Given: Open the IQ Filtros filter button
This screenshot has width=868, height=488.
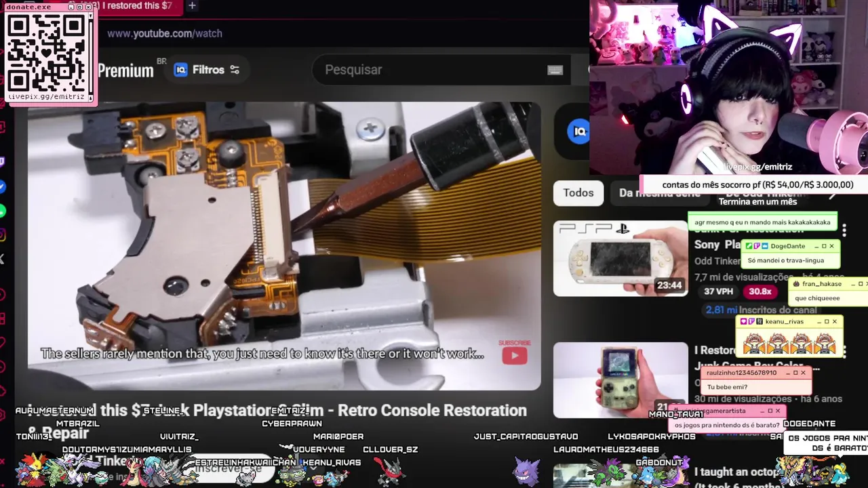Looking at the screenshot, I should [207, 70].
